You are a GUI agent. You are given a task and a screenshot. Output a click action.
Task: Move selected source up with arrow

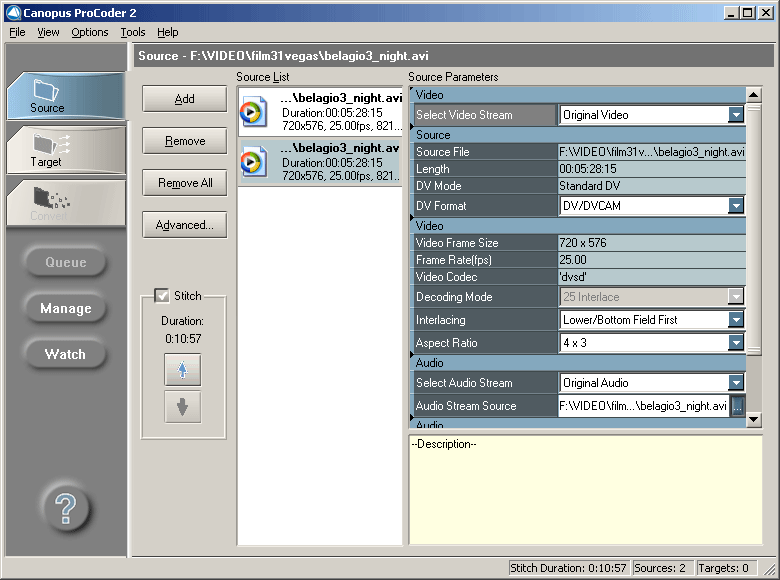(x=183, y=370)
